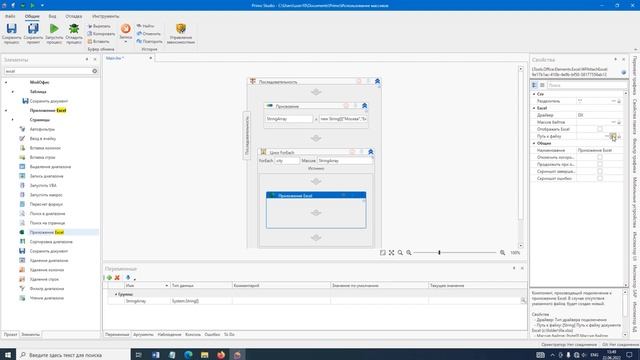Image resolution: width=640 pixels, height=360 pixels.
Task: Collapse the МойОфис tree group
Action: coord(6,82)
